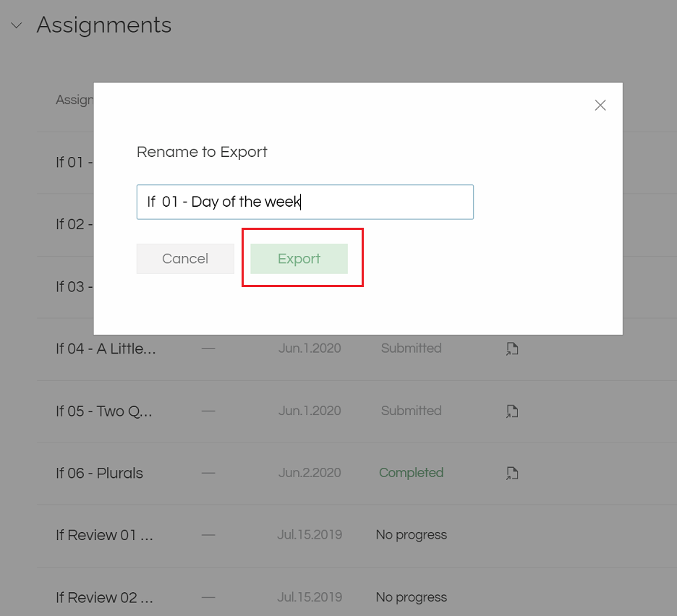Select the If 01 assignment row
Viewport: 677px width, 616px height.
click(x=73, y=162)
